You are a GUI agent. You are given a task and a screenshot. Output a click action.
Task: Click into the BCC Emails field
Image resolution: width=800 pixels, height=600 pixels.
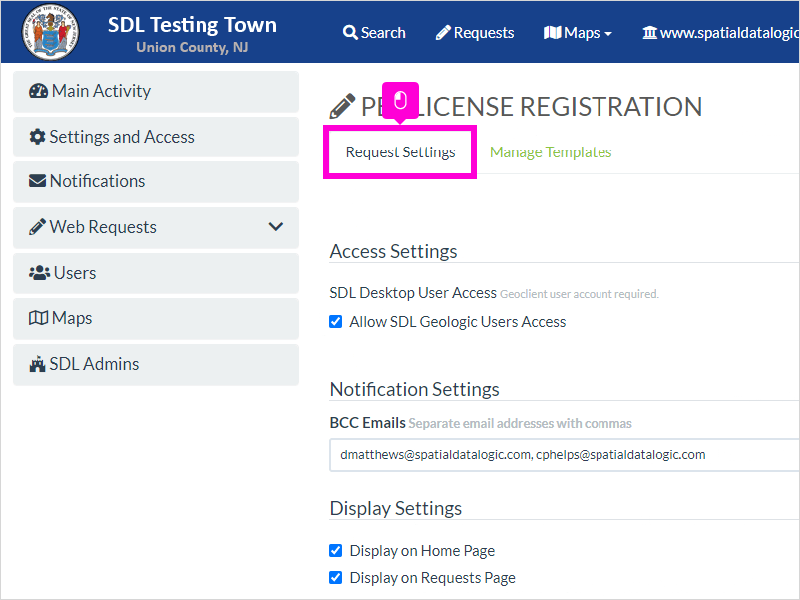564,455
